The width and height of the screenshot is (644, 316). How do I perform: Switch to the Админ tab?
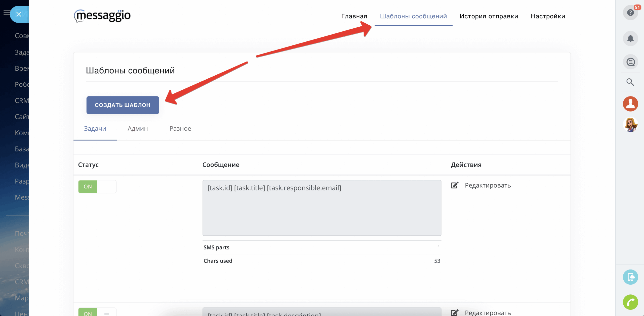[138, 129]
